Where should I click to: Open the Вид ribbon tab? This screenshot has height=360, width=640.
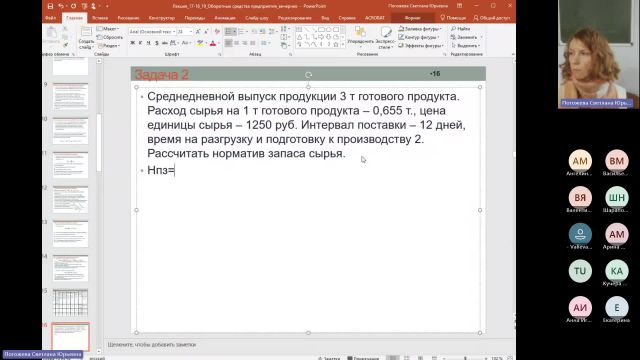[x=325, y=18]
